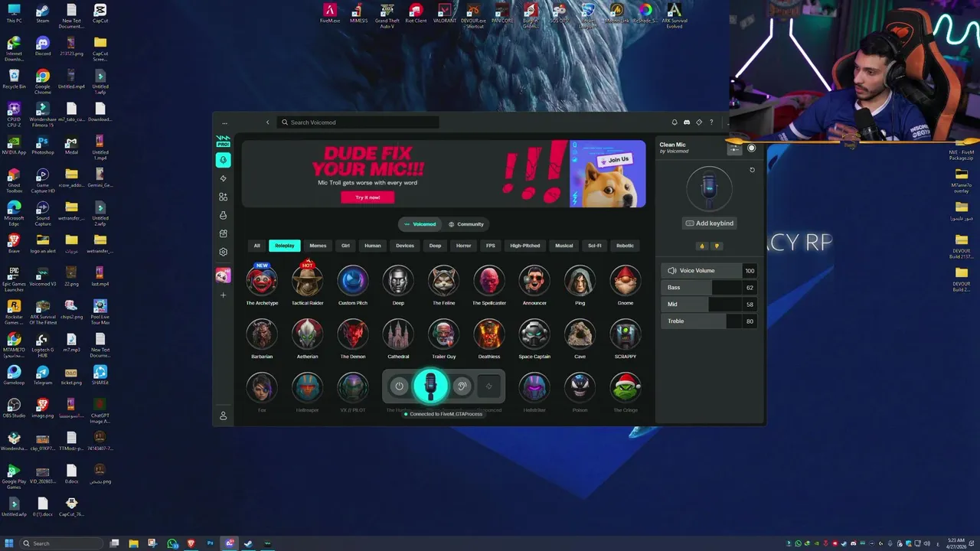Open the sidebar gift box icon

coord(223,233)
